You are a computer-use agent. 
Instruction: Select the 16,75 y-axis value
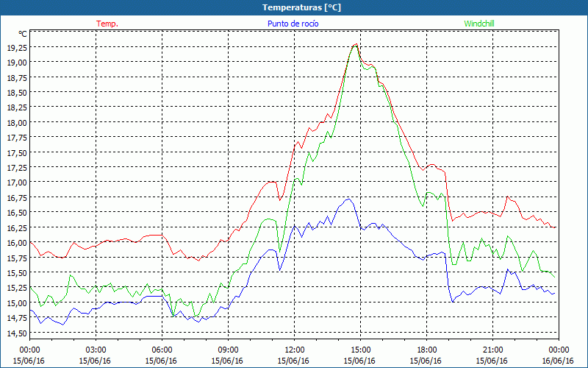point(17,197)
